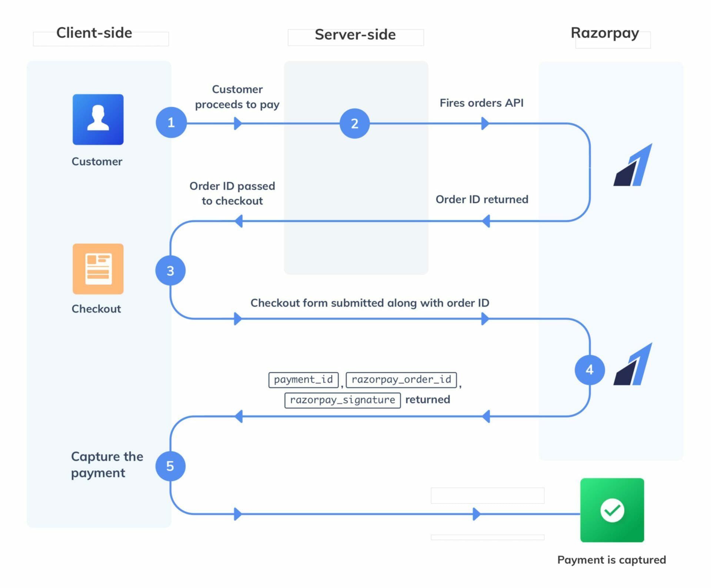Click the 'Order ID returned' label

click(x=482, y=199)
